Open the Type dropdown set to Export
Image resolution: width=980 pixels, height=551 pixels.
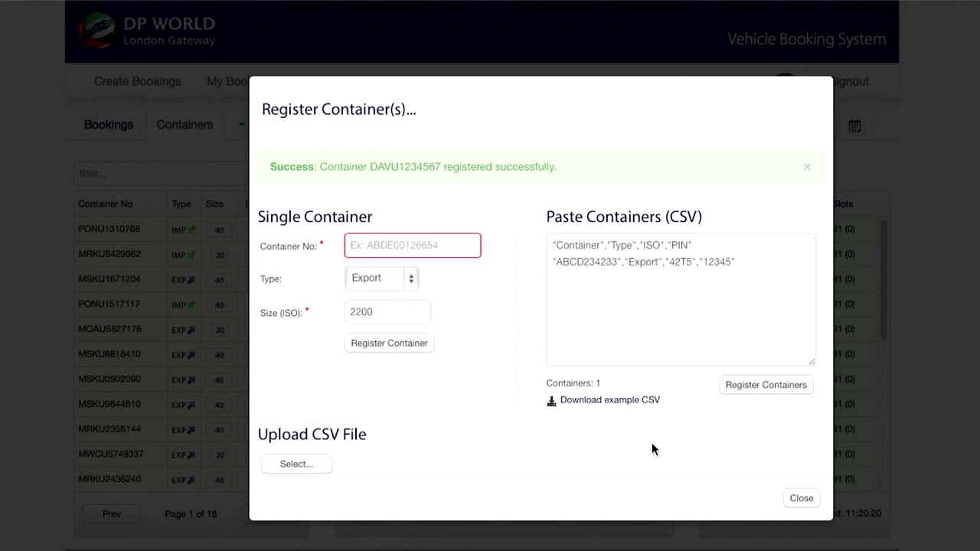coord(382,279)
